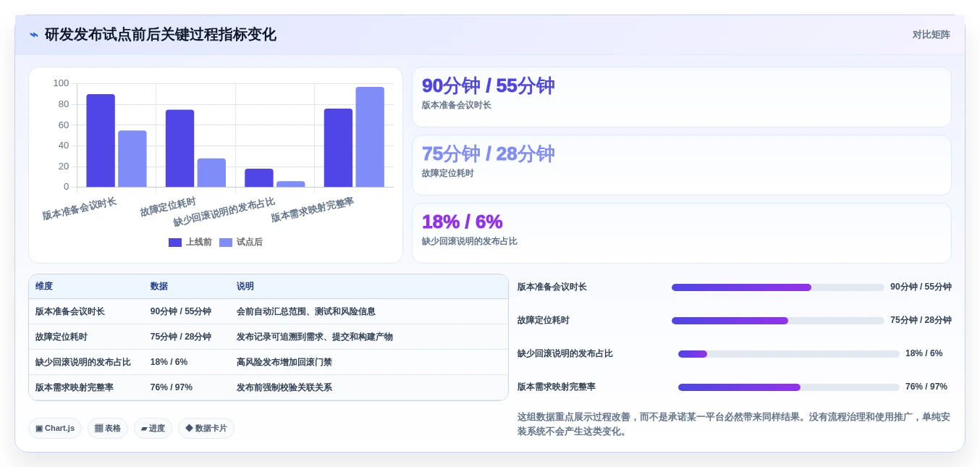Click the Chart.js tag chip

(x=55, y=428)
